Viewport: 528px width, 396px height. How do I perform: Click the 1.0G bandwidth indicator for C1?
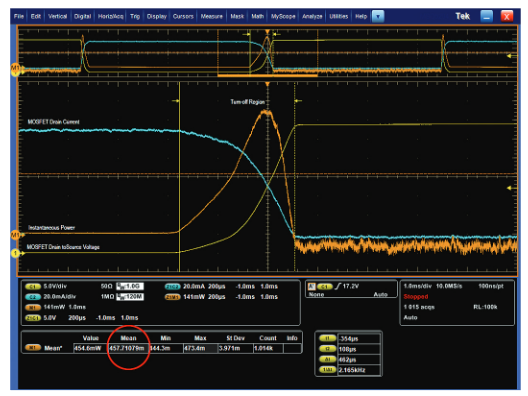tap(130, 287)
